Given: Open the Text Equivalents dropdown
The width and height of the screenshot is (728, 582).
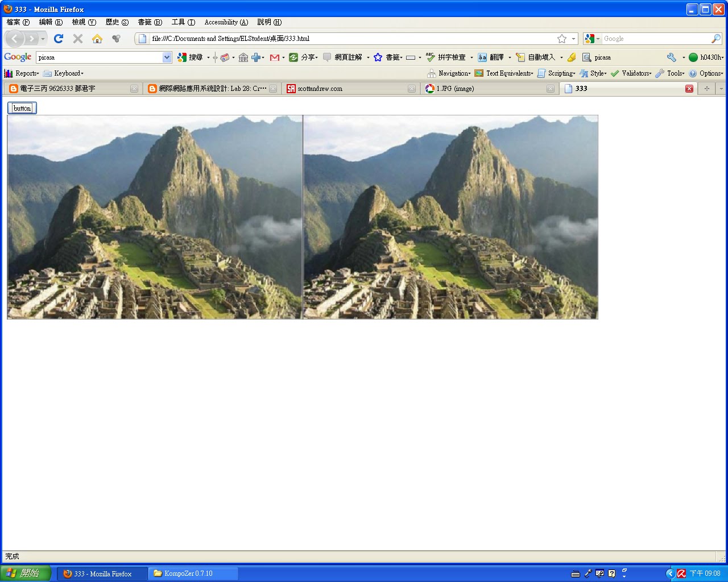Looking at the screenshot, I should point(504,73).
